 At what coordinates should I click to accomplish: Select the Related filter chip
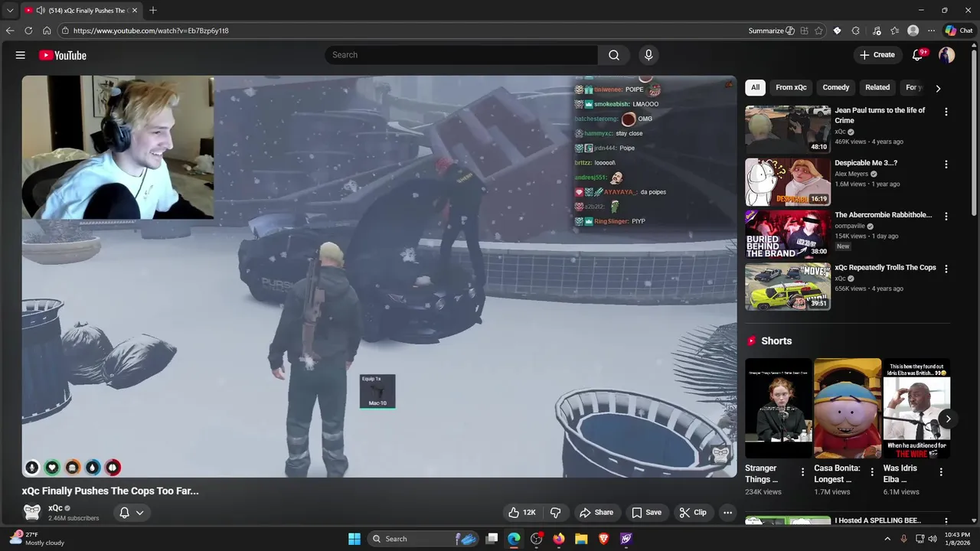[x=877, y=87]
